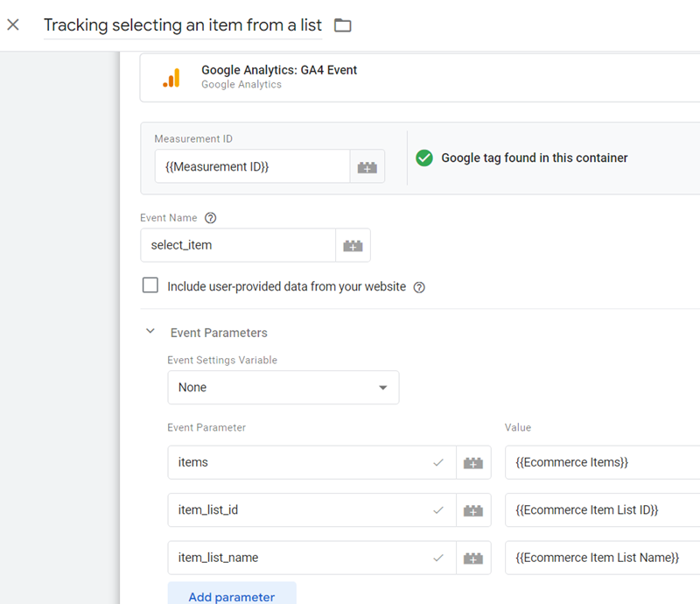Image resolution: width=700 pixels, height=604 pixels.
Task: Collapse the Event Parameters section
Action: (x=150, y=332)
